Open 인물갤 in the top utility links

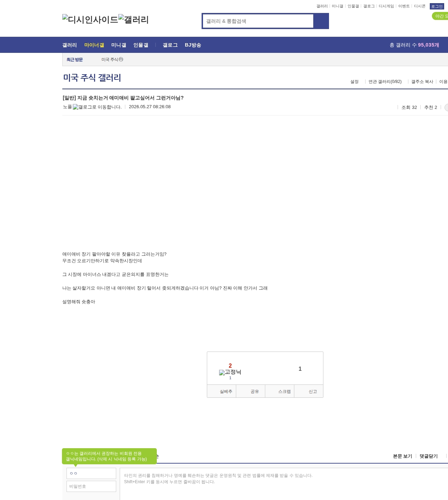353,6
